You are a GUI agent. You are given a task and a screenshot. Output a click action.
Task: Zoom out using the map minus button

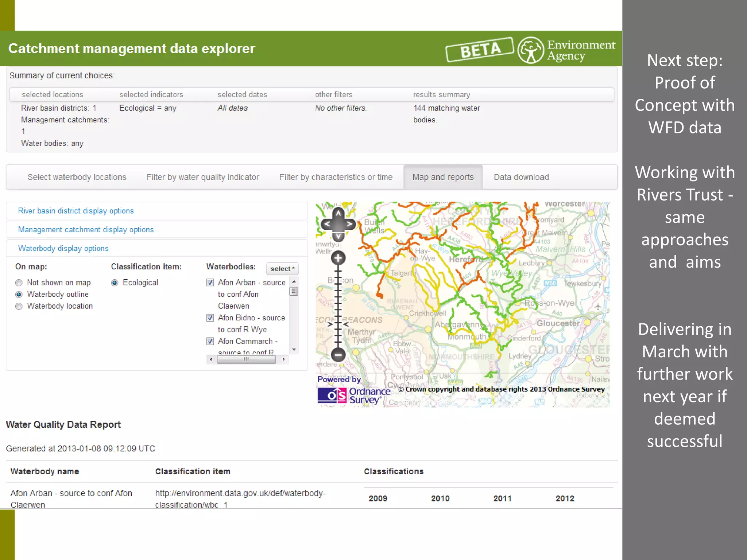coord(338,354)
